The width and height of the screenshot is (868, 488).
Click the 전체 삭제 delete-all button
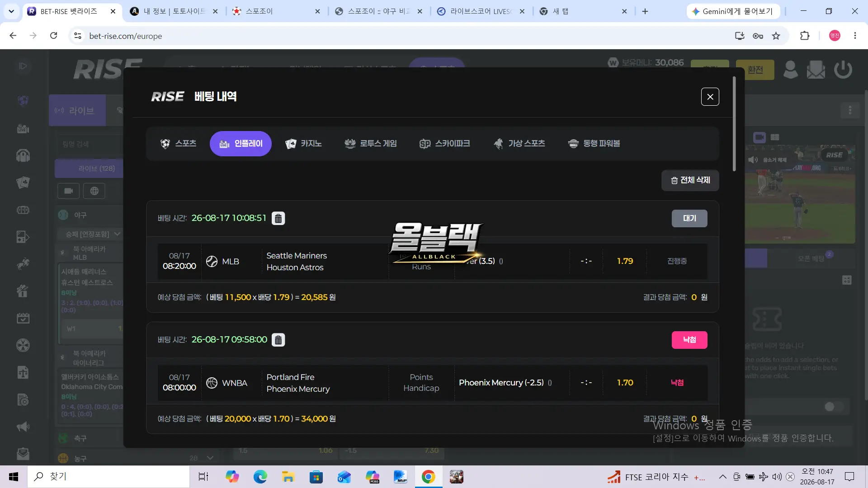coord(690,180)
